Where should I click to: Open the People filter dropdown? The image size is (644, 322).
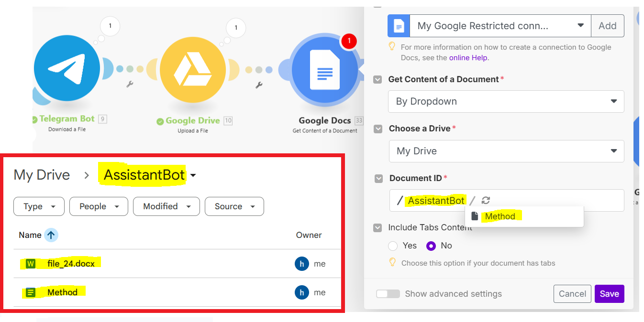tap(99, 206)
